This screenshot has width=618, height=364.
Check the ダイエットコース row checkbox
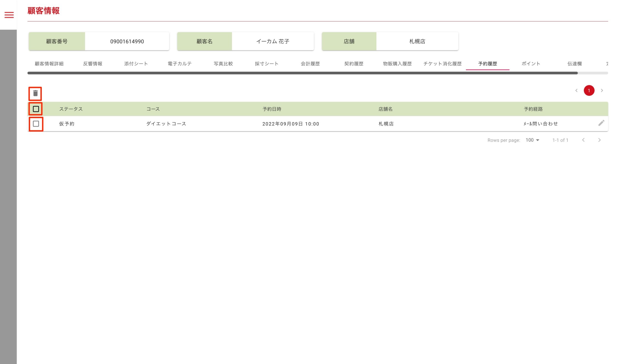click(x=36, y=124)
